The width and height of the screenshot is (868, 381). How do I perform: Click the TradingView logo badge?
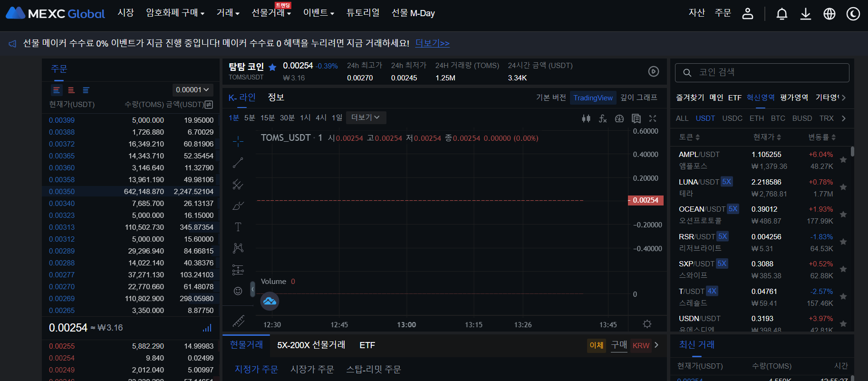270,301
